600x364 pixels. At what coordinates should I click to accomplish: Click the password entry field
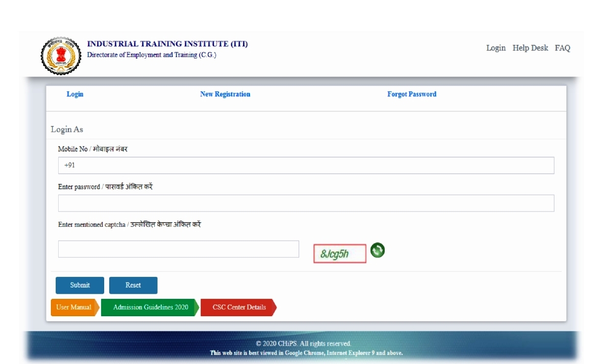306,203
